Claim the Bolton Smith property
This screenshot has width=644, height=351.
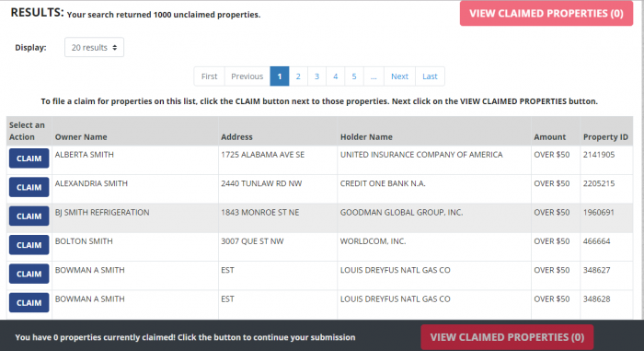(x=29, y=245)
